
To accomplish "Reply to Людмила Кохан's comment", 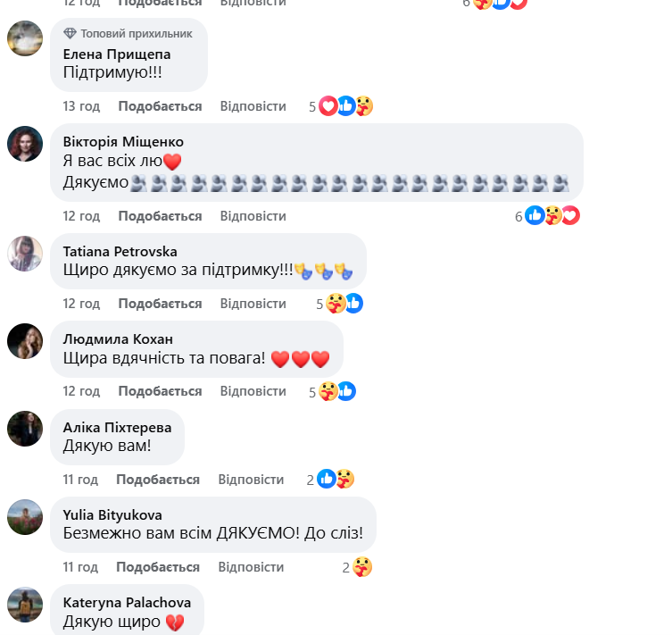I will 253,391.
